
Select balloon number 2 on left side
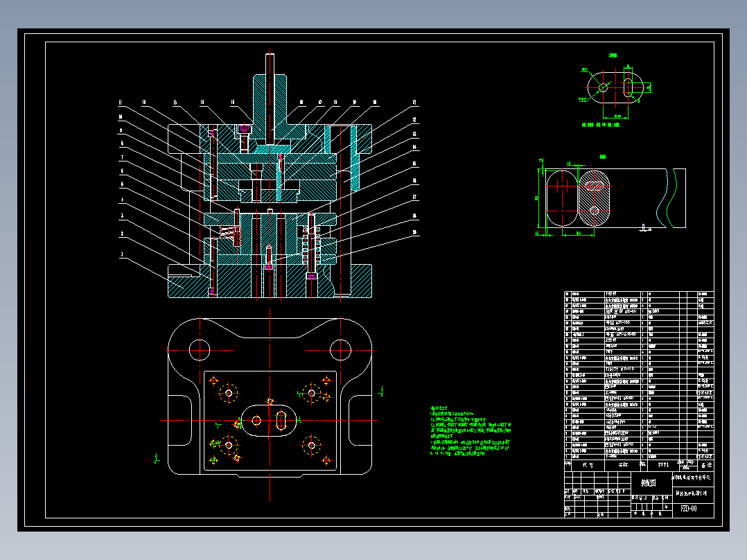[122, 234]
